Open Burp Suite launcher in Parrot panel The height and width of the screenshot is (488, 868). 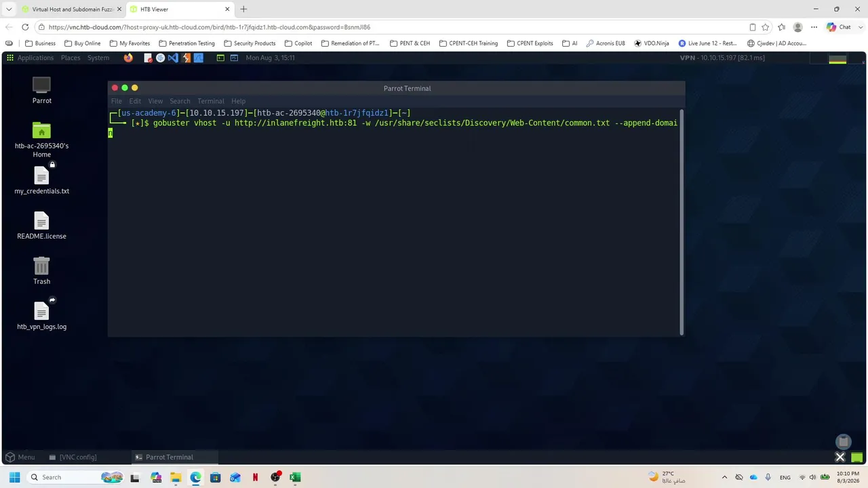[186, 58]
